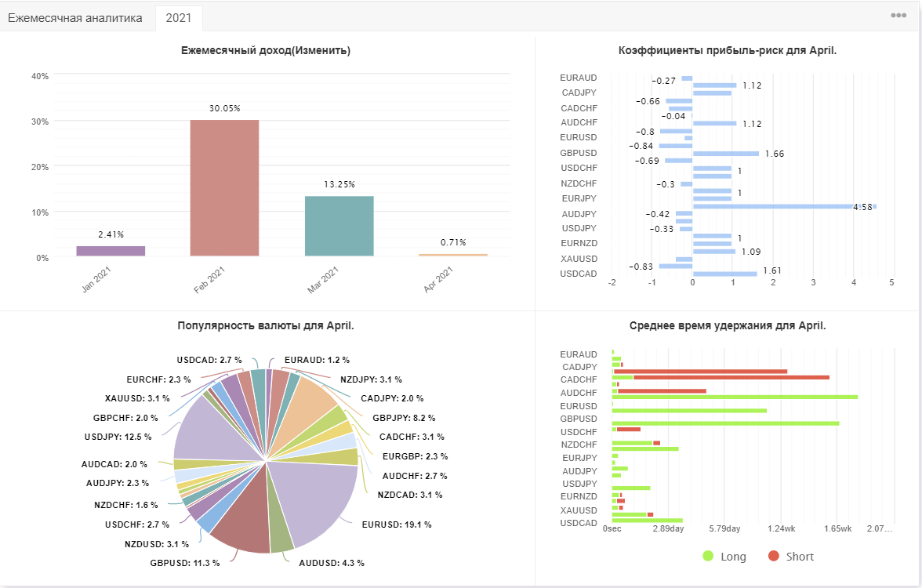This screenshot has width=922, height=588.
Task: Click GBPUSD label in profit-risk chart
Action: 578,153
